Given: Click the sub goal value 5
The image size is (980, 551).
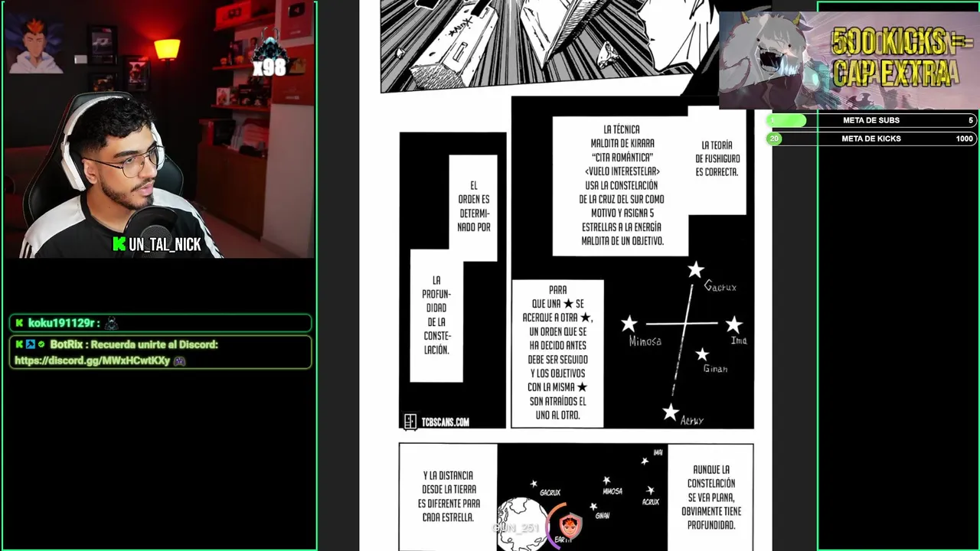Looking at the screenshot, I should [x=970, y=120].
